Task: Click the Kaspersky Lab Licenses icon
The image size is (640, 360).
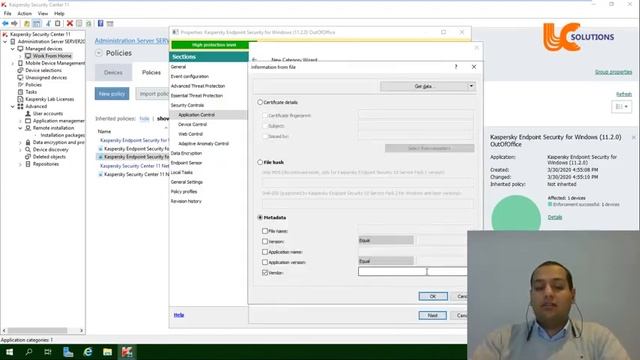Action: coord(20,99)
